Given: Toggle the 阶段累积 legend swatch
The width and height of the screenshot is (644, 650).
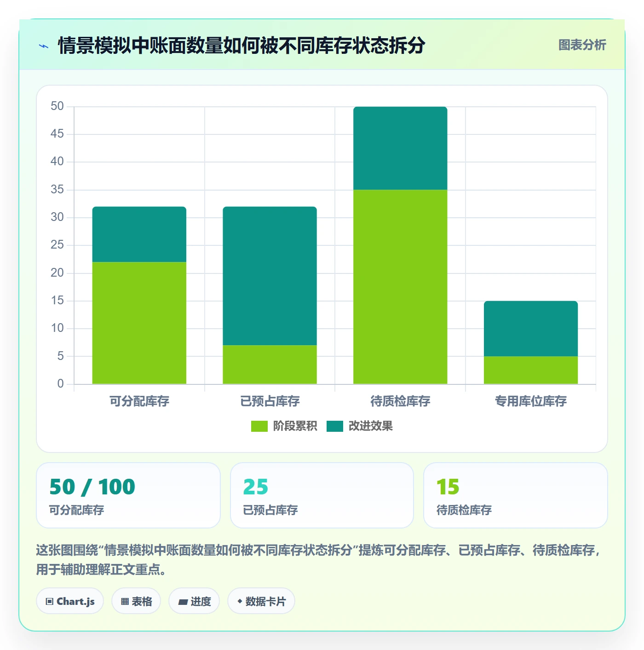Looking at the screenshot, I should click(x=259, y=426).
